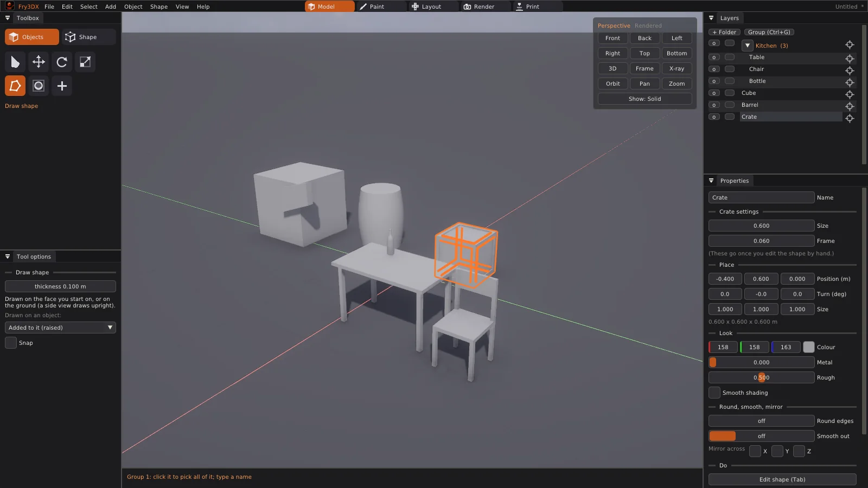This screenshot has width=868, height=488.
Task: Click the X-ray view button
Action: click(676, 68)
